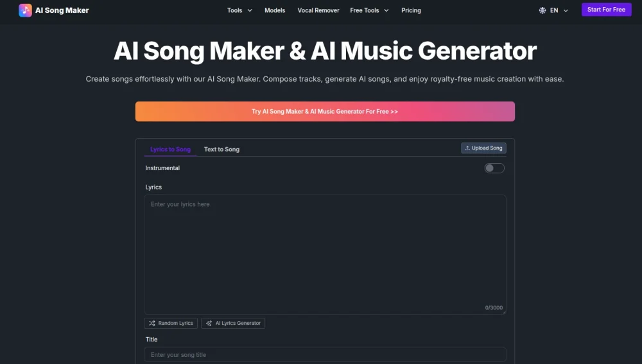
Task: Click the upload arrow icon in Upload Song
Action: (x=467, y=148)
